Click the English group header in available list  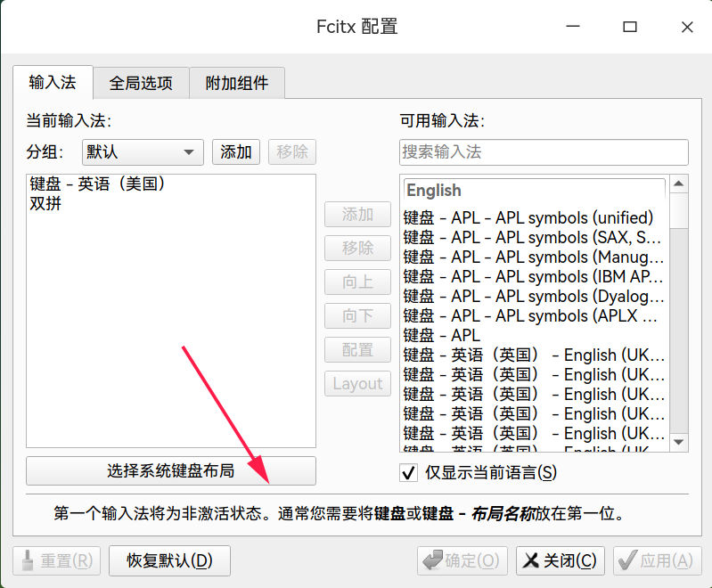(534, 191)
